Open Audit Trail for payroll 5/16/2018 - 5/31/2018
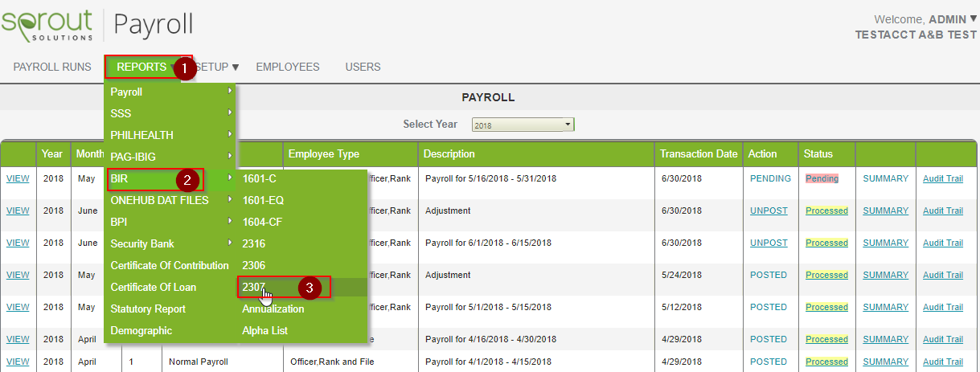This screenshot has width=980, height=372. [x=943, y=178]
